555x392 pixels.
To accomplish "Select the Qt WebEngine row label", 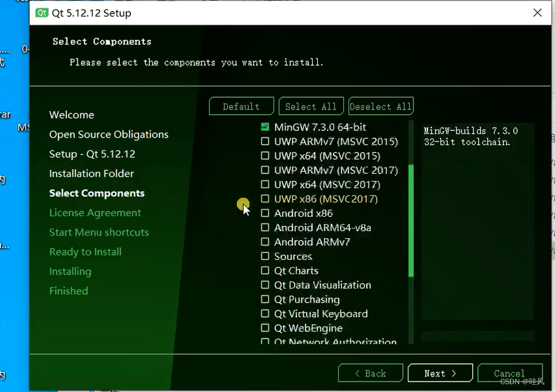I will point(308,328).
